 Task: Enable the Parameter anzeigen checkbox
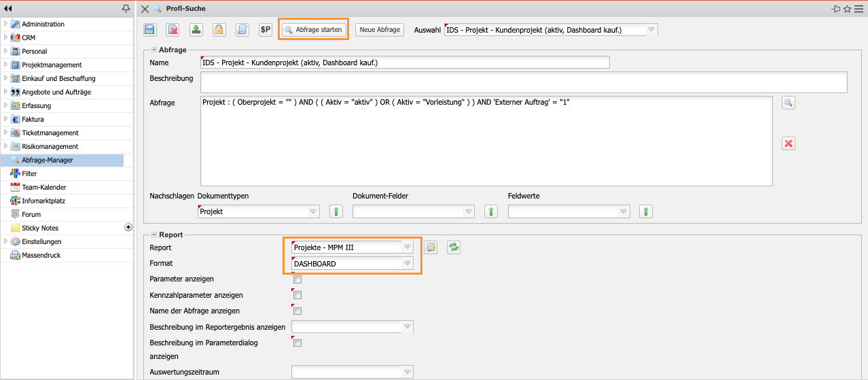tap(297, 279)
